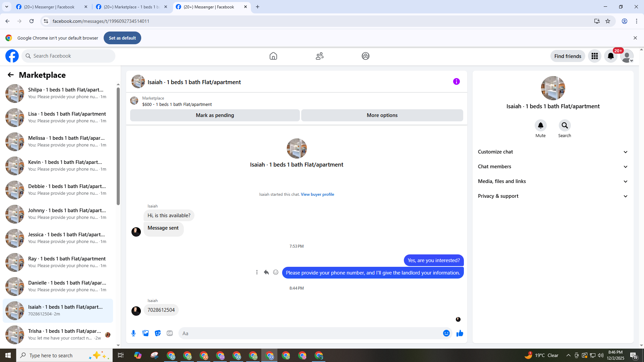The width and height of the screenshot is (644, 362).
Task: Open the Facebook menu grid
Action: 595,56
